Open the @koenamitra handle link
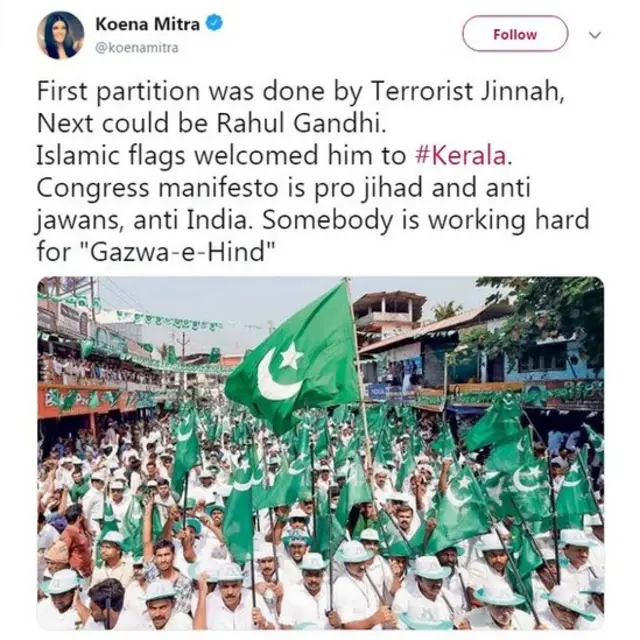Viewport: 640px width, 640px height. [137, 48]
